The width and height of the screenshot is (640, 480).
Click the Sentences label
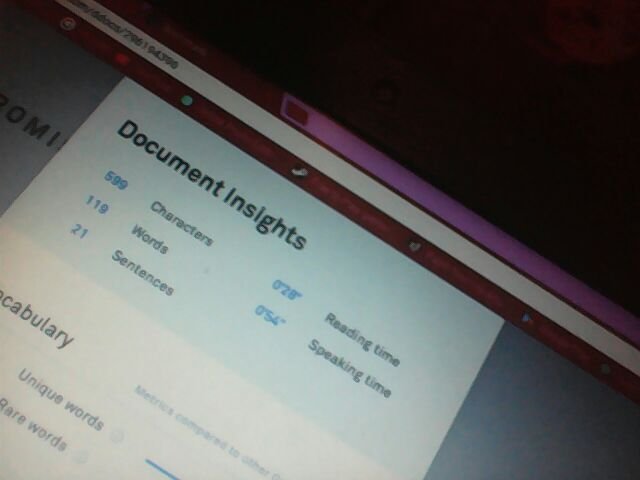(x=143, y=273)
